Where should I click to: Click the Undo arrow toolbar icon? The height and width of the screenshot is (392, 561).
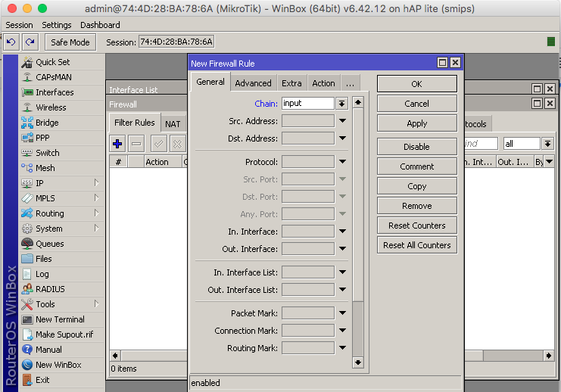click(11, 42)
